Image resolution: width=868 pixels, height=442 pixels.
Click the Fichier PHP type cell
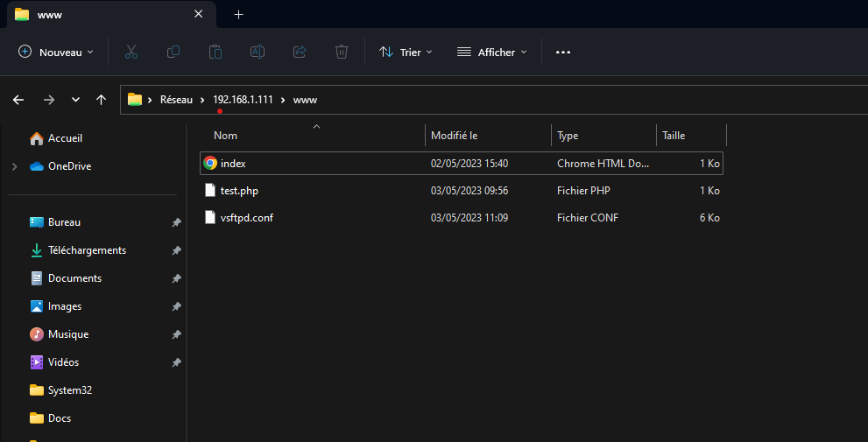583,190
